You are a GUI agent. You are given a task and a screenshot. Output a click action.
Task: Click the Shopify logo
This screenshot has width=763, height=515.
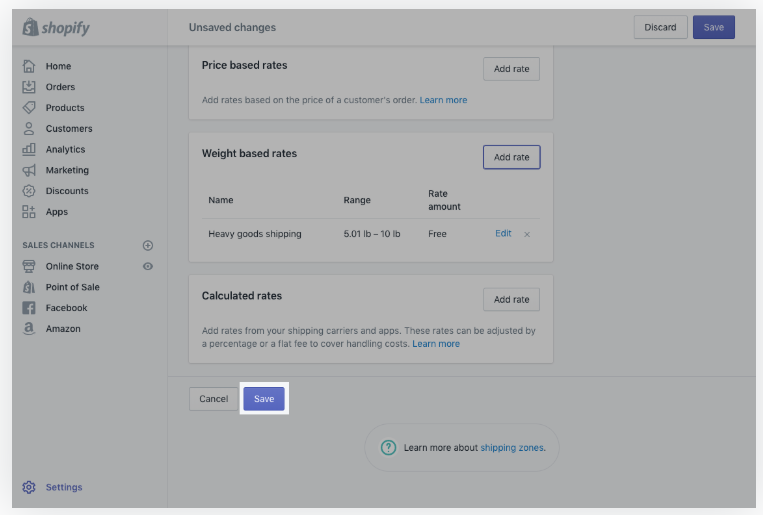pos(56,27)
